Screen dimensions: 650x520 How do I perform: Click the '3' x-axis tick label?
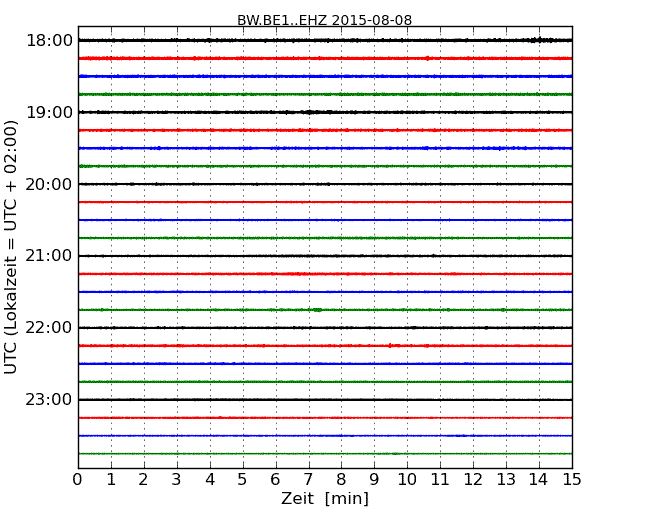pyautogui.click(x=177, y=480)
